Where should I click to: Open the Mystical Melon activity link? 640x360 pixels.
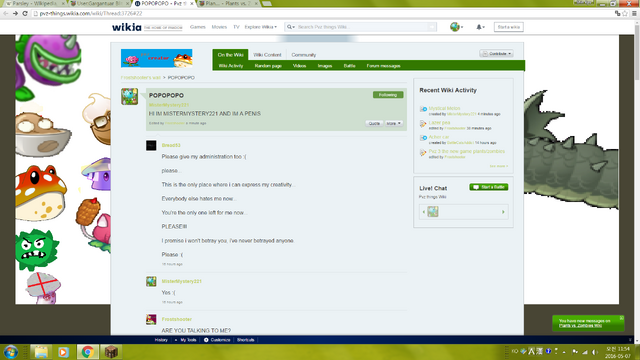444,108
